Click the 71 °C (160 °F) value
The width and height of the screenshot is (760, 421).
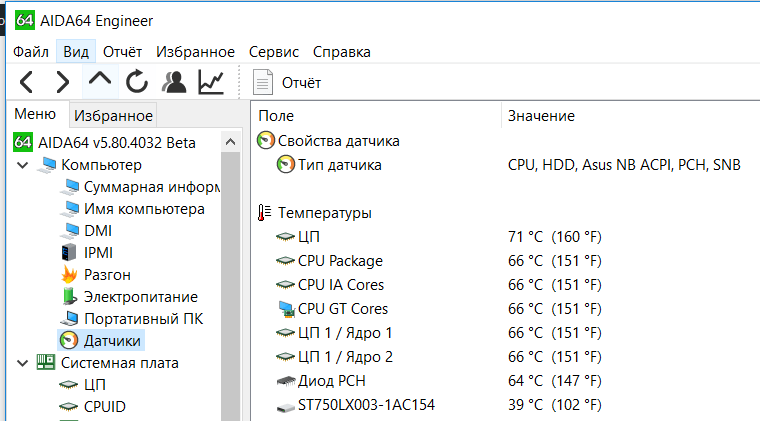(554, 237)
